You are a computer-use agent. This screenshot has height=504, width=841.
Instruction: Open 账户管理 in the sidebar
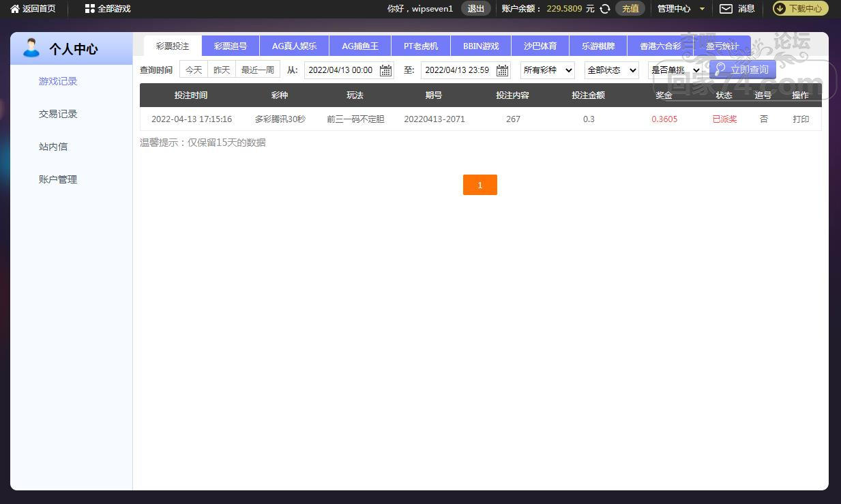tap(58, 179)
